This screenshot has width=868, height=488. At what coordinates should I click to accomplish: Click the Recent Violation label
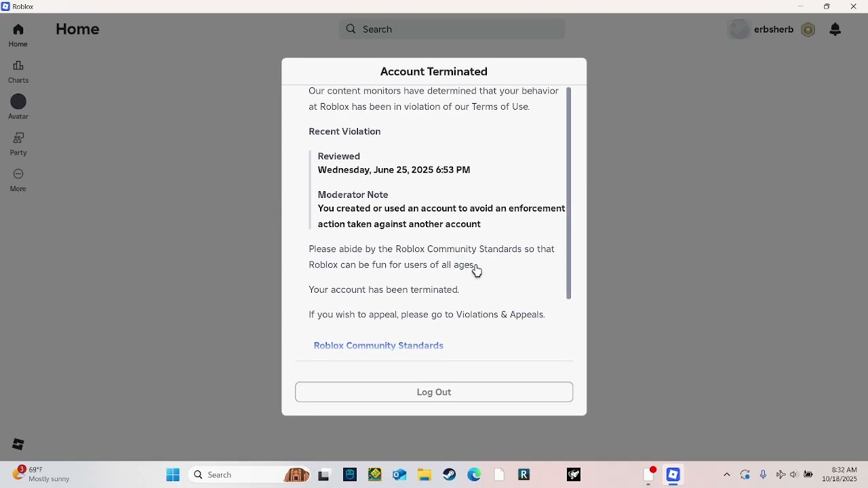click(x=344, y=131)
